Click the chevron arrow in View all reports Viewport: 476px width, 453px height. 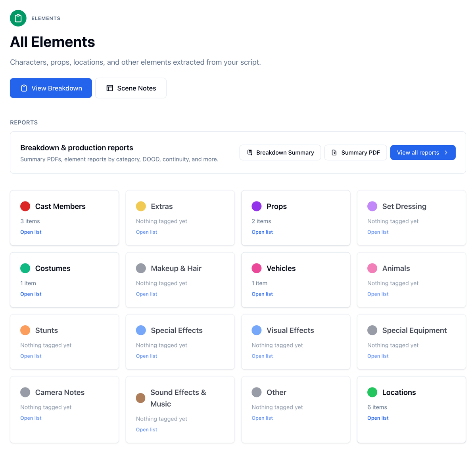coord(446,152)
